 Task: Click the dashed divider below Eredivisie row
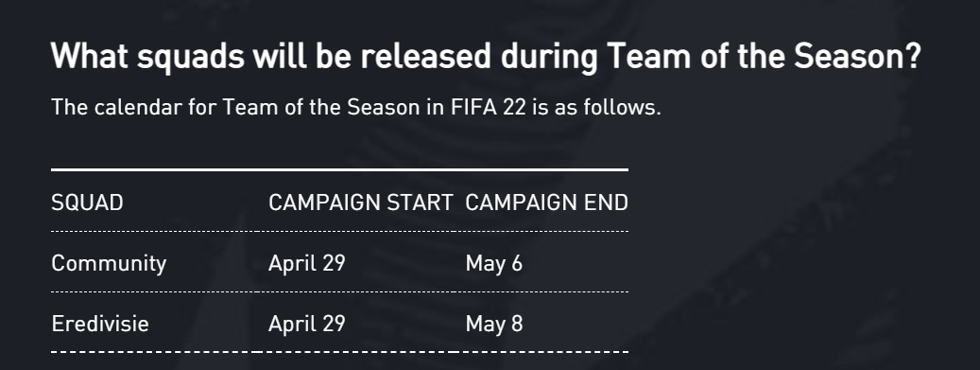(339, 352)
